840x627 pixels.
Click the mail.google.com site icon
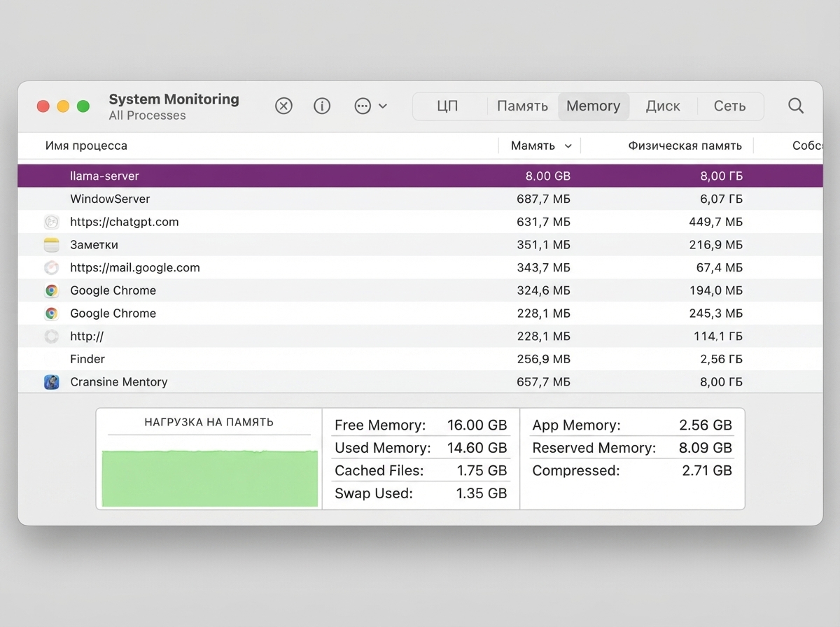[x=51, y=267]
